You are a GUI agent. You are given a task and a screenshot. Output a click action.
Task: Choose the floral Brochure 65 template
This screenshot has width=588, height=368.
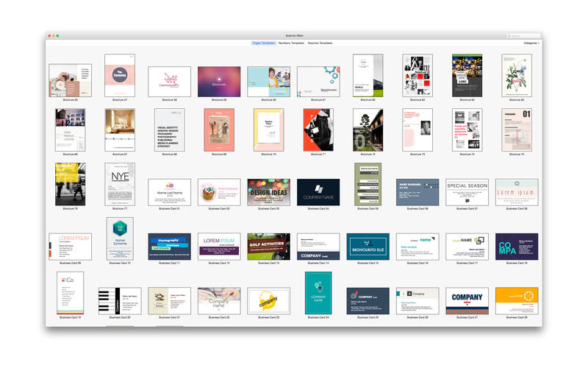pyautogui.click(x=517, y=76)
